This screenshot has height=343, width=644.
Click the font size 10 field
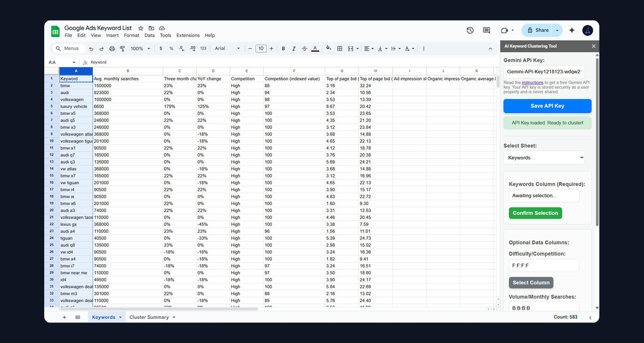coord(261,48)
